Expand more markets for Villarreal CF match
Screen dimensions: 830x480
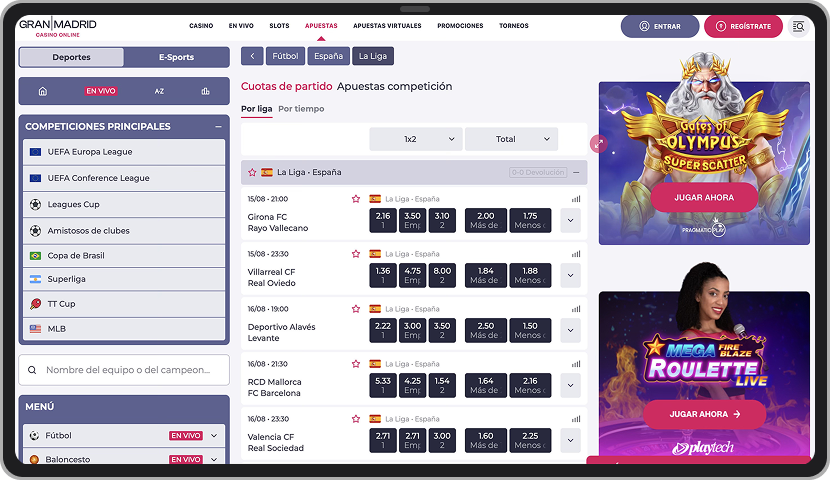tap(571, 275)
